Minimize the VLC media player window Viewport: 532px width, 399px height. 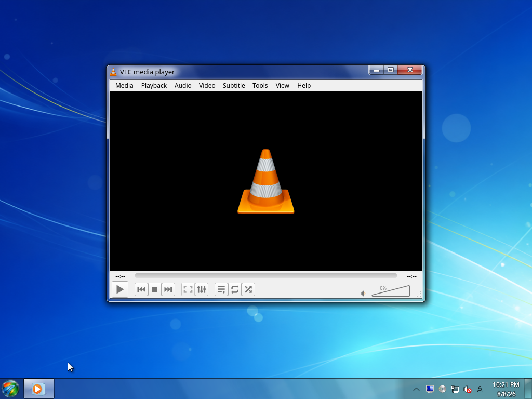click(x=376, y=70)
